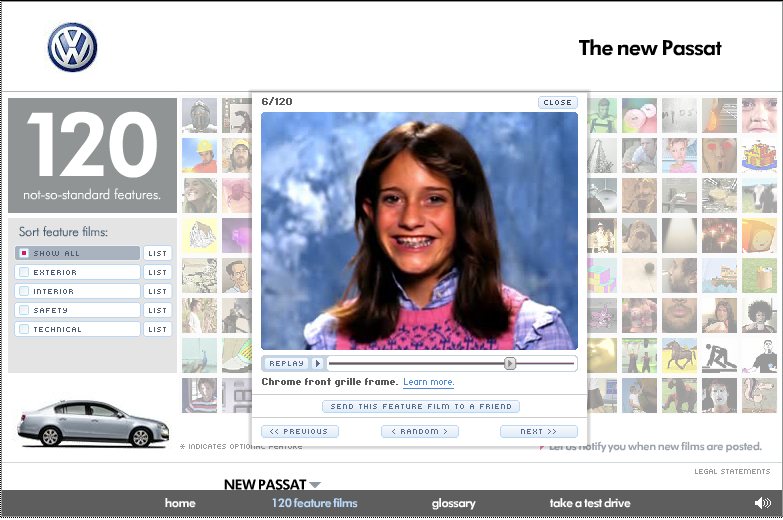Check the Safety filter
Image resolution: width=783 pixels, height=520 pixels.
pos(24,310)
